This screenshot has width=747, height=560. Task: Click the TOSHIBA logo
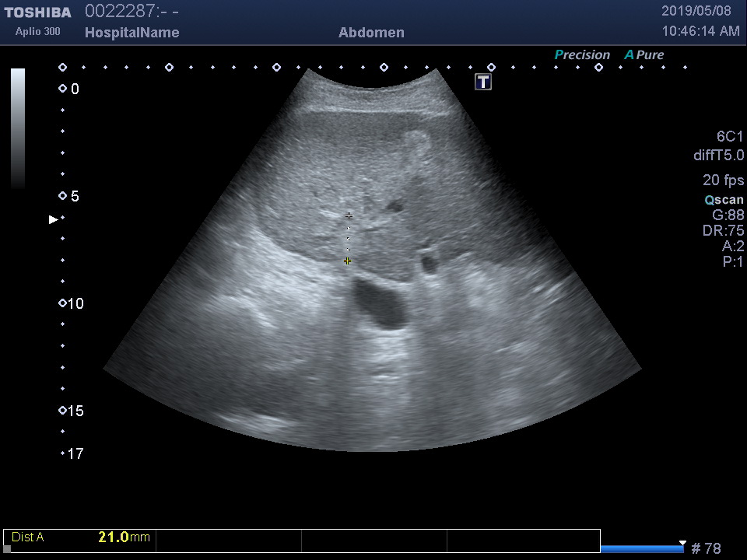tap(37, 12)
